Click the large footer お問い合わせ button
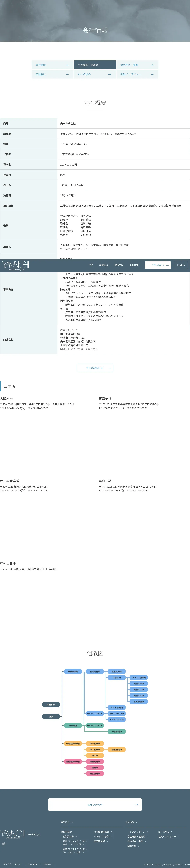Screen dimensions: 190x868 pos(95,805)
